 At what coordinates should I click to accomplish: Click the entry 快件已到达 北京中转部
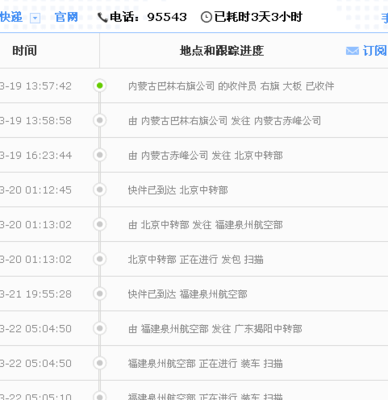178,190
